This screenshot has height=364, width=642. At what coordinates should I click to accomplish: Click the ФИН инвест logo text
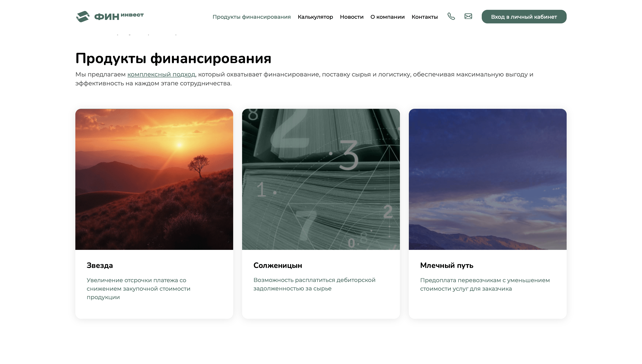[119, 16]
